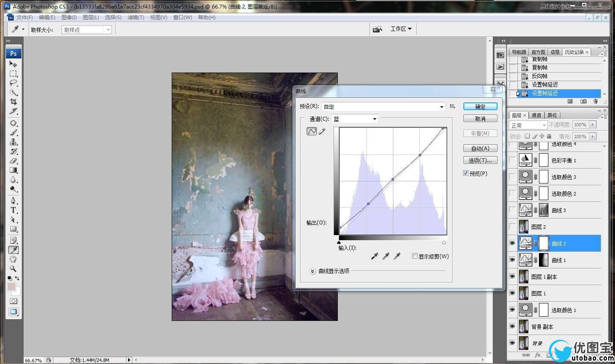Image resolution: width=615 pixels, height=364 pixels.
Task: Click the Options (选项) button
Action: [x=480, y=160]
